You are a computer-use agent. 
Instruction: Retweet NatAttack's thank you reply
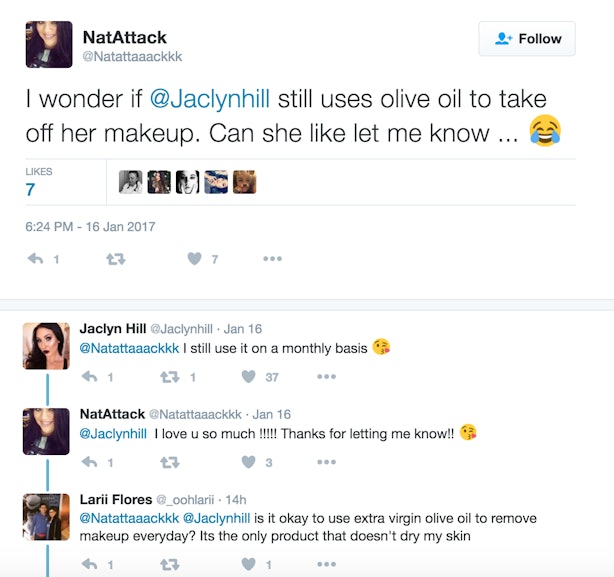point(170,462)
